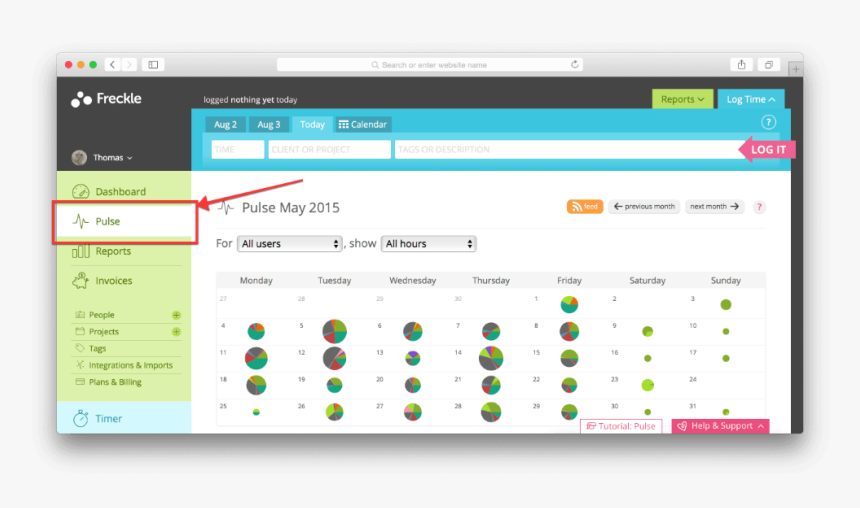Click the Tags or Description field
This screenshot has height=508, width=860.
pyautogui.click(x=568, y=149)
